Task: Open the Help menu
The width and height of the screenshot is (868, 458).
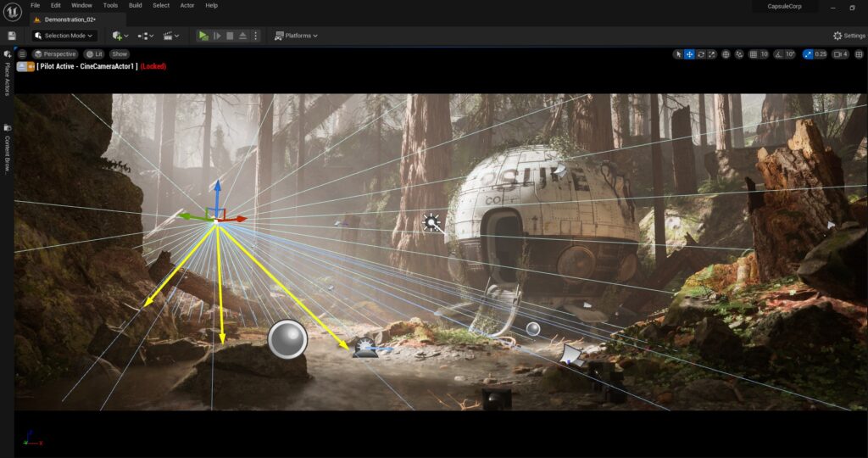Action: tap(211, 6)
